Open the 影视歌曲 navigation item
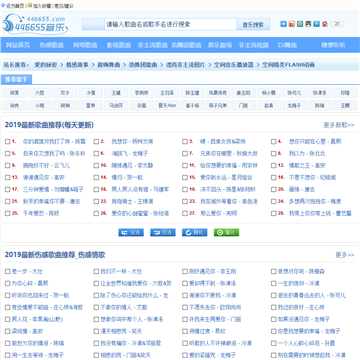The height and width of the screenshot is (360, 360). [x=119, y=45]
